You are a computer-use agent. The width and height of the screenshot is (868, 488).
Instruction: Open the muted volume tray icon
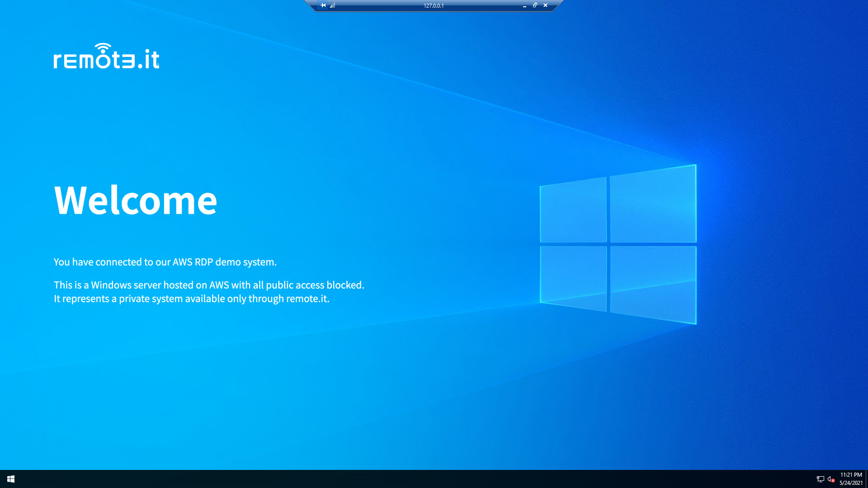click(x=831, y=479)
